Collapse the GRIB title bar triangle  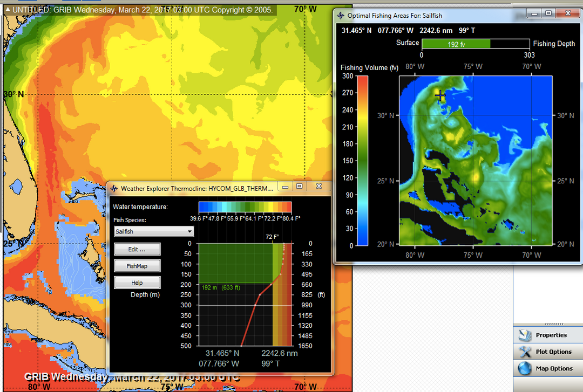coord(6,9)
